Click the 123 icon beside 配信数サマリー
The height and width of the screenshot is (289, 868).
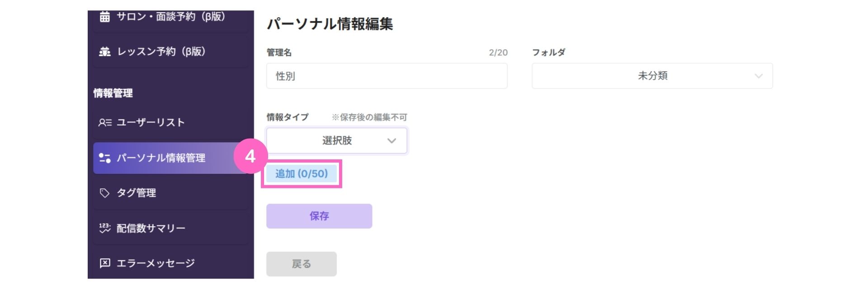pos(104,228)
